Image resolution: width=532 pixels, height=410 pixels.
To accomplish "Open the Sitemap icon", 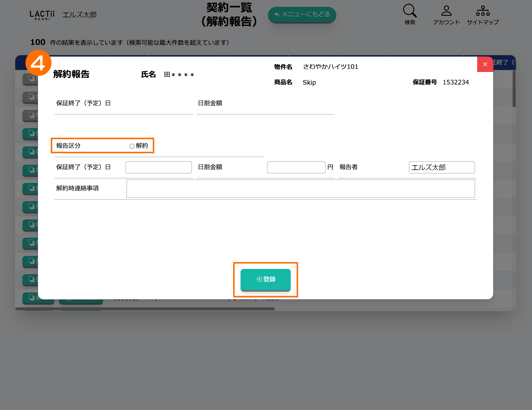I will click(x=483, y=11).
